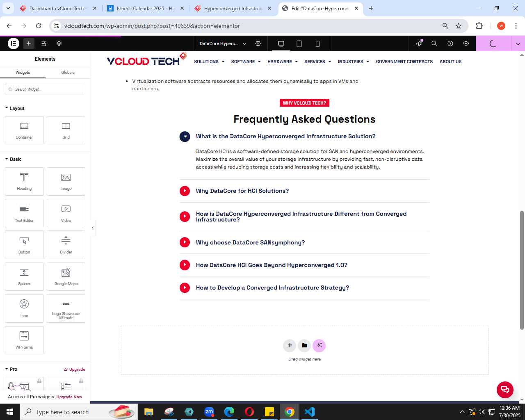Select the Heading widget
Image resolution: width=525 pixels, height=420 pixels.
[24, 182]
